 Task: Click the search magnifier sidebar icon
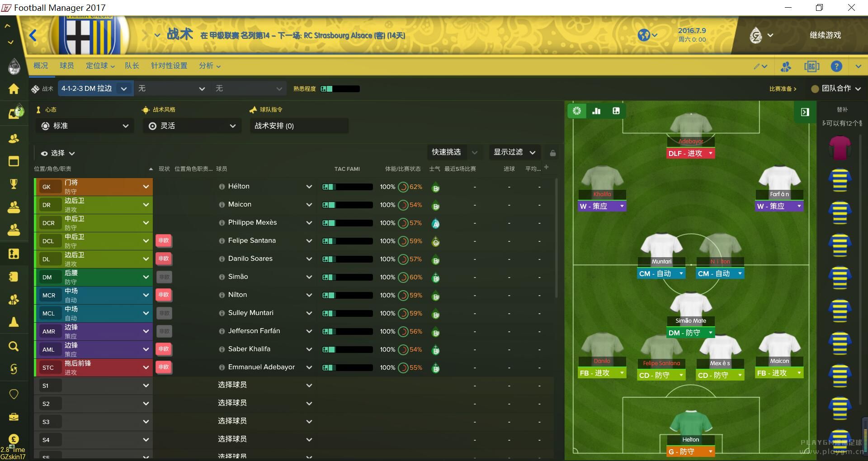pyautogui.click(x=14, y=346)
